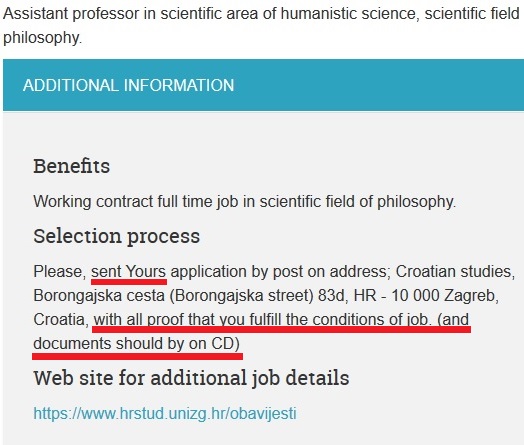Click the Benefits heading

tap(72, 166)
